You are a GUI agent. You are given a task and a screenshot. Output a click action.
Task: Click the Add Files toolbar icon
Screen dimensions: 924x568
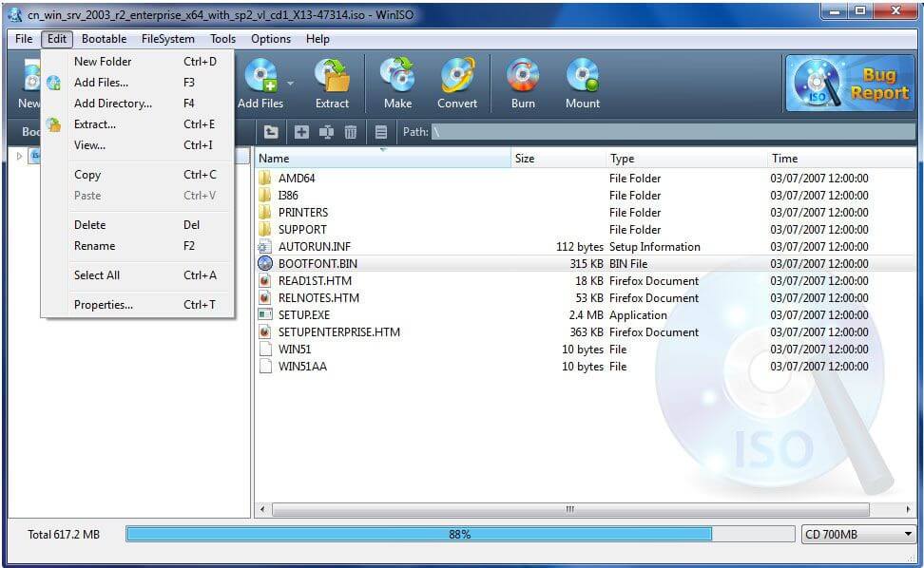point(263,76)
